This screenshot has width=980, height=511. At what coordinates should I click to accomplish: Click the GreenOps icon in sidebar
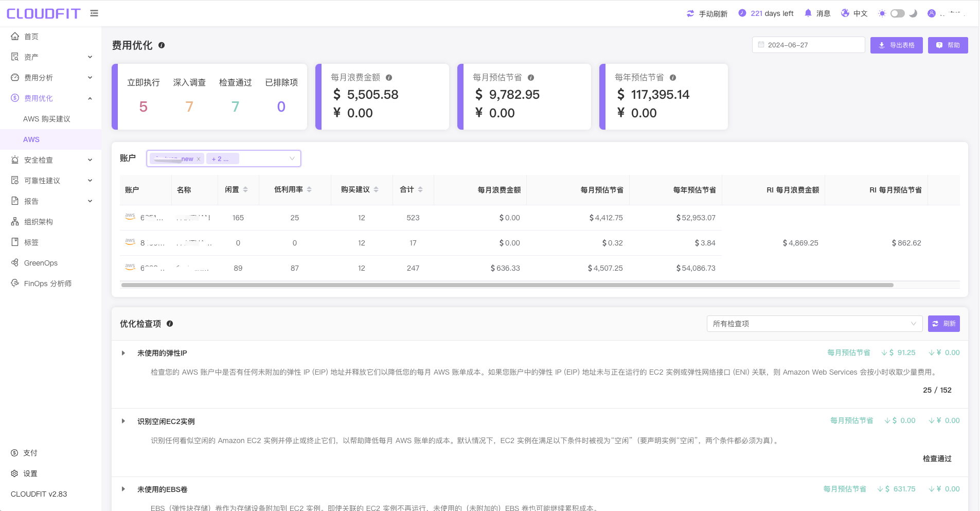(15, 262)
